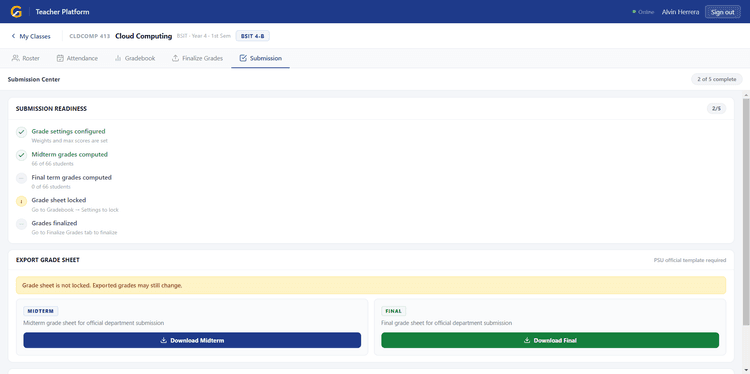Click the PSU official template required note
The image size is (750, 374).
[690, 260]
